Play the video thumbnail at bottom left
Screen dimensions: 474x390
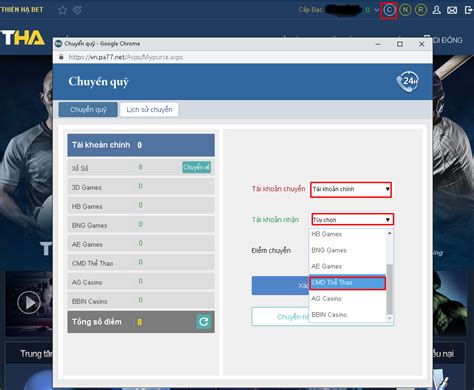tap(29, 303)
